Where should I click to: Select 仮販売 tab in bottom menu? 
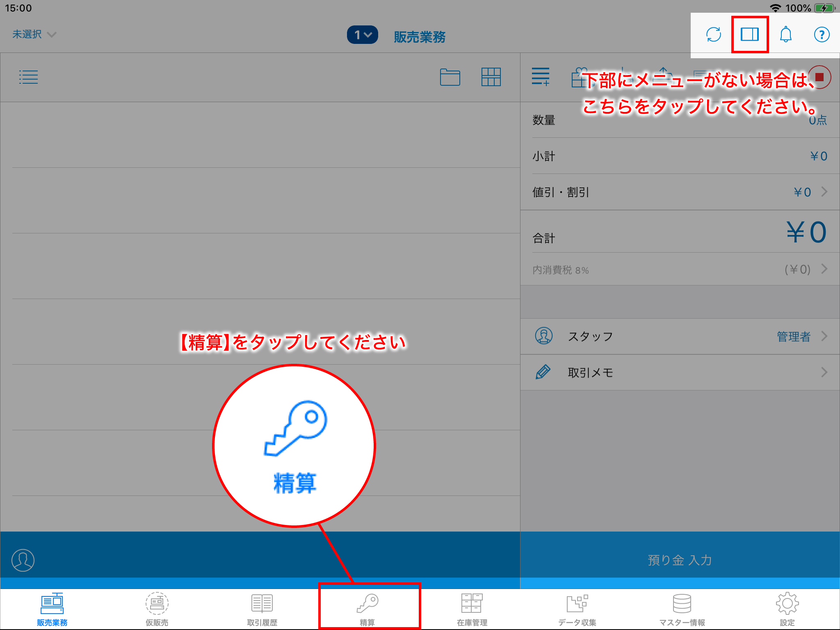pos(157,609)
